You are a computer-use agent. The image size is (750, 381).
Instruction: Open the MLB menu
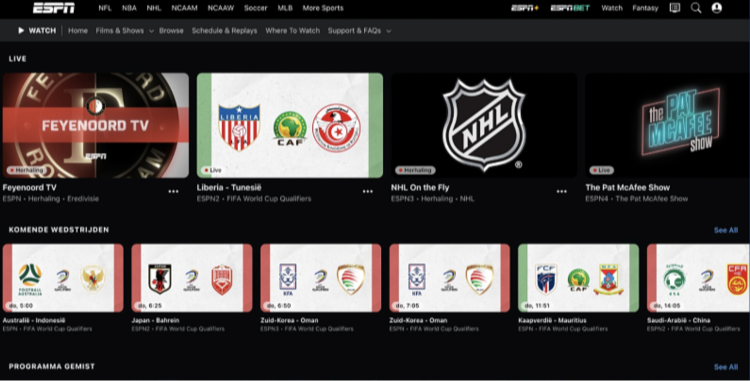coord(285,8)
